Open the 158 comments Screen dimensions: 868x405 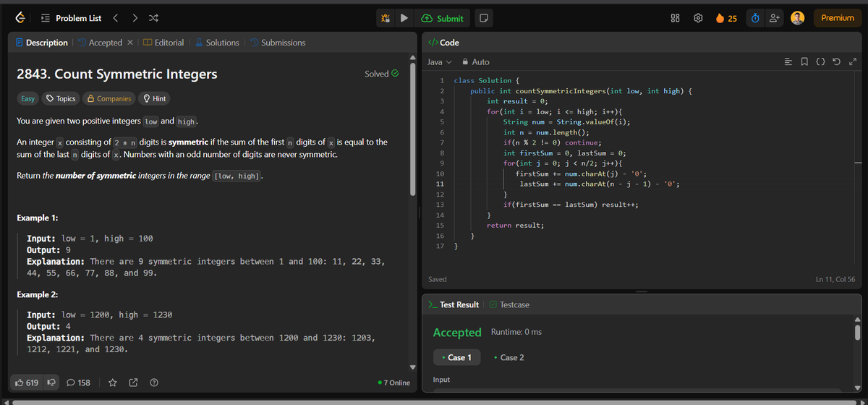[79, 383]
